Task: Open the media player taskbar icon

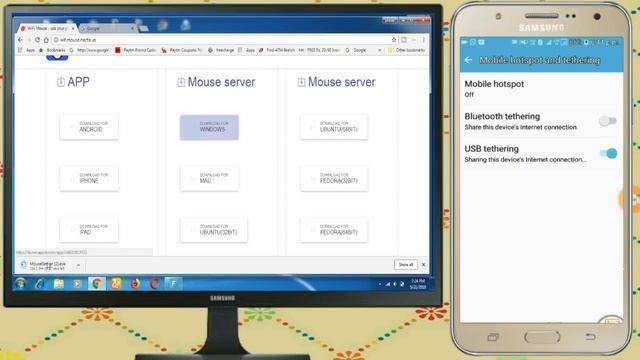Action: point(77,283)
